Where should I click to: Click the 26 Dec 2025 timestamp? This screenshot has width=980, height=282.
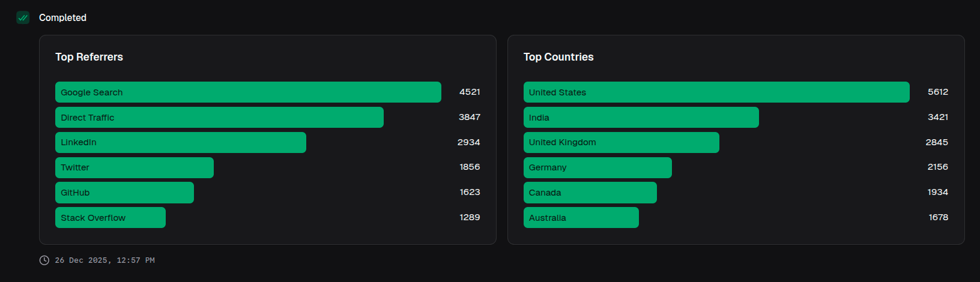tap(104, 260)
